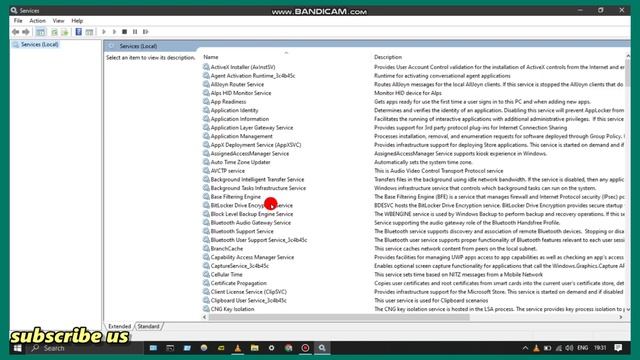Select Background Intelligent Transfer Service
The image size is (640, 360).
click(x=257, y=179)
